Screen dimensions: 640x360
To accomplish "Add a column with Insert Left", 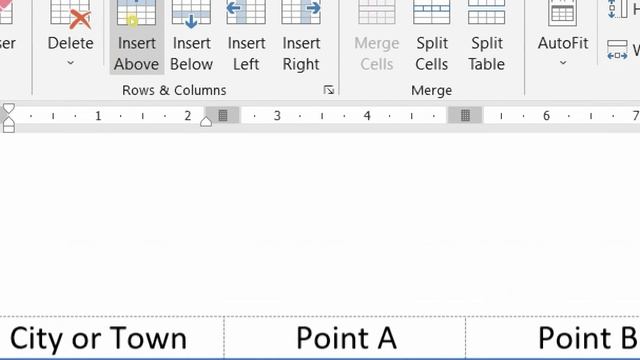I will click(246, 37).
